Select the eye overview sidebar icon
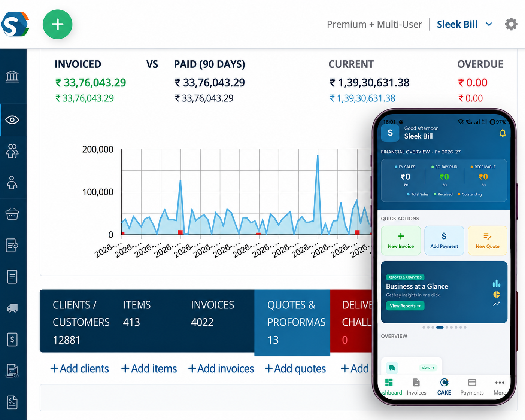The image size is (525, 420). tap(12, 120)
